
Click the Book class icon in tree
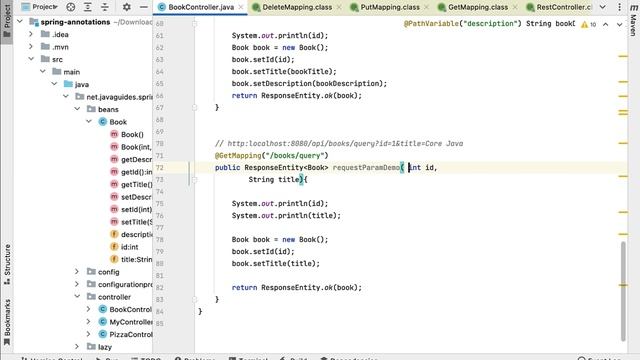(102, 122)
